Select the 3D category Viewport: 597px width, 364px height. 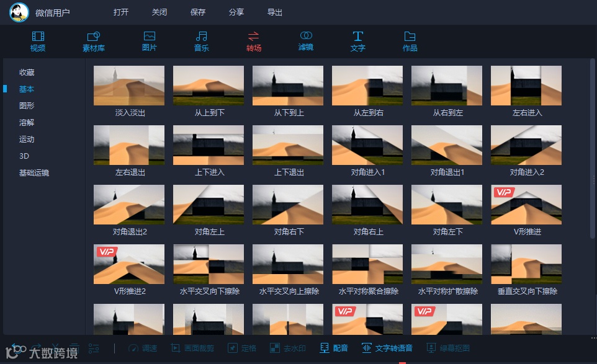tap(24, 156)
